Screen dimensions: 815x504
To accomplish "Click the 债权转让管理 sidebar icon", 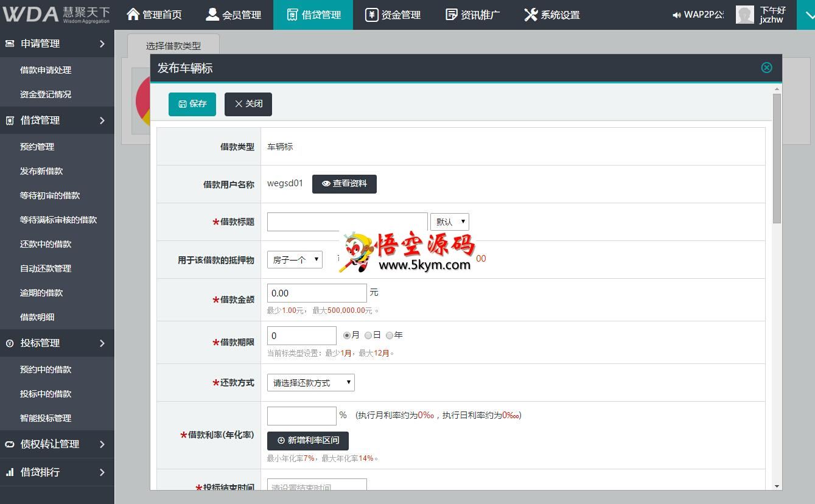I will pos(10,444).
